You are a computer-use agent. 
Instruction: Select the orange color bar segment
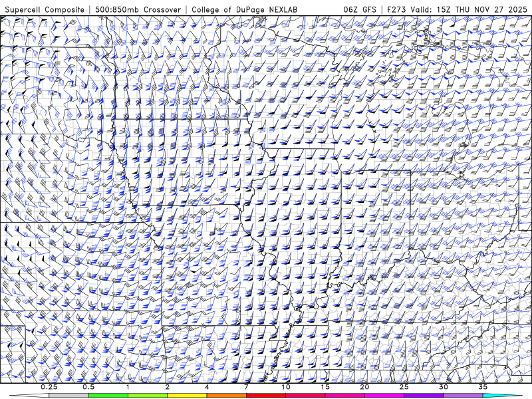click(x=226, y=396)
